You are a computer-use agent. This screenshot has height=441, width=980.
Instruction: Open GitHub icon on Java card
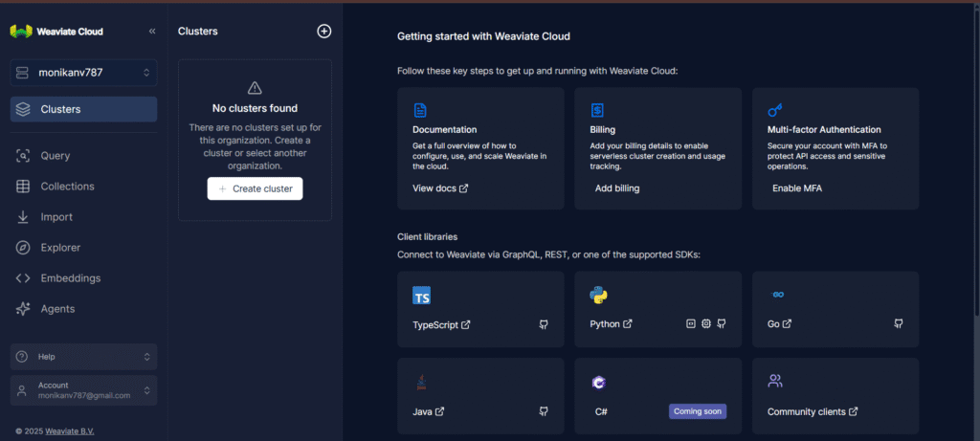coord(544,412)
